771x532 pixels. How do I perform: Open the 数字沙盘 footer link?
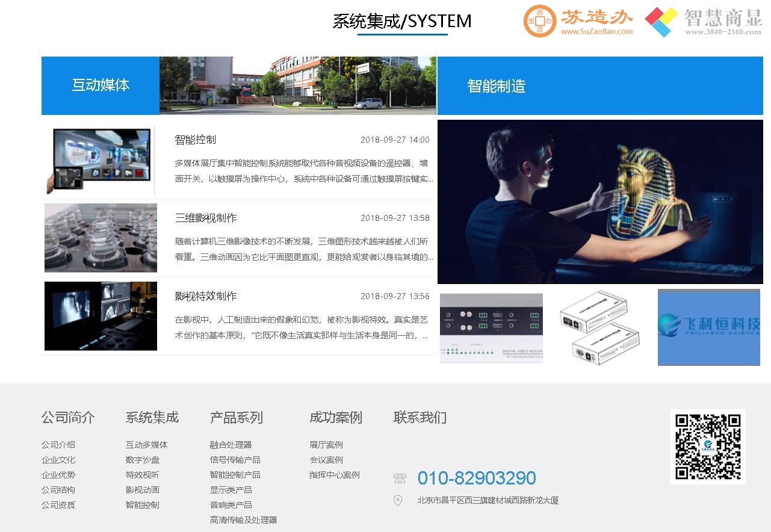click(143, 460)
